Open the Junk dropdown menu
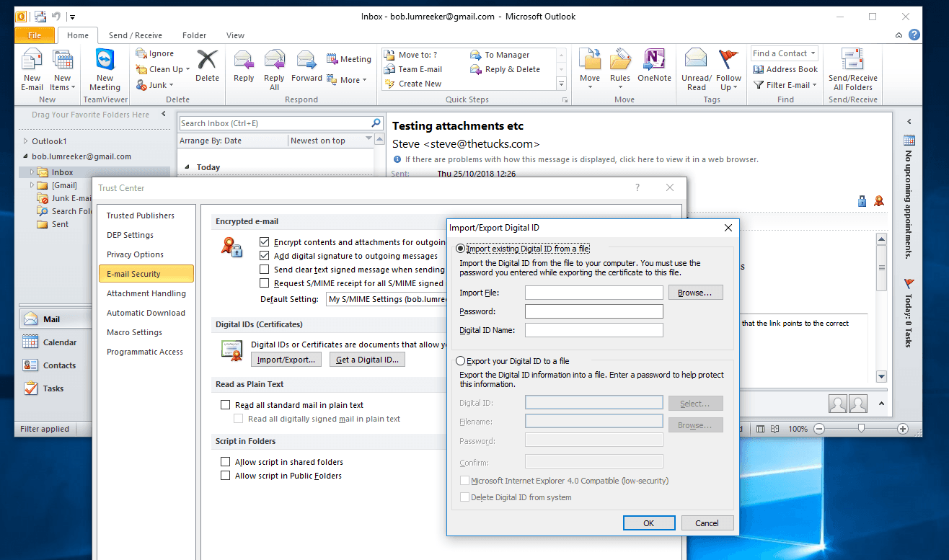The height and width of the screenshot is (560, 949). (154, 85)
